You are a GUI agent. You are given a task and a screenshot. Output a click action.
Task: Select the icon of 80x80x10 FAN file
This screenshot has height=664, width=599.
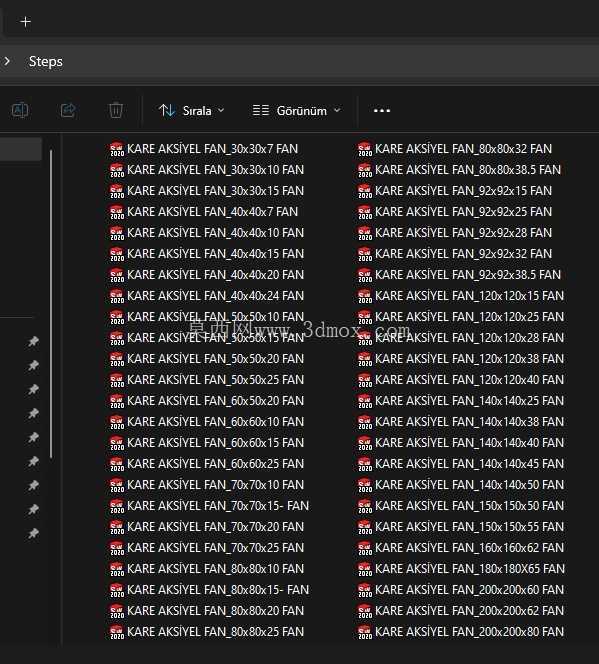tap(117, 569)
